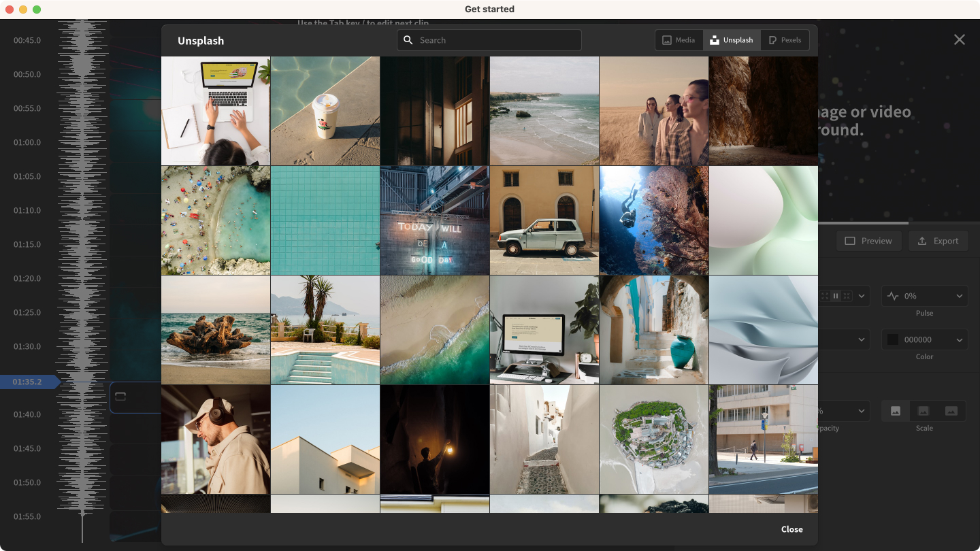Click the 01:35.2 playhead marker

(x=30, y=382)
